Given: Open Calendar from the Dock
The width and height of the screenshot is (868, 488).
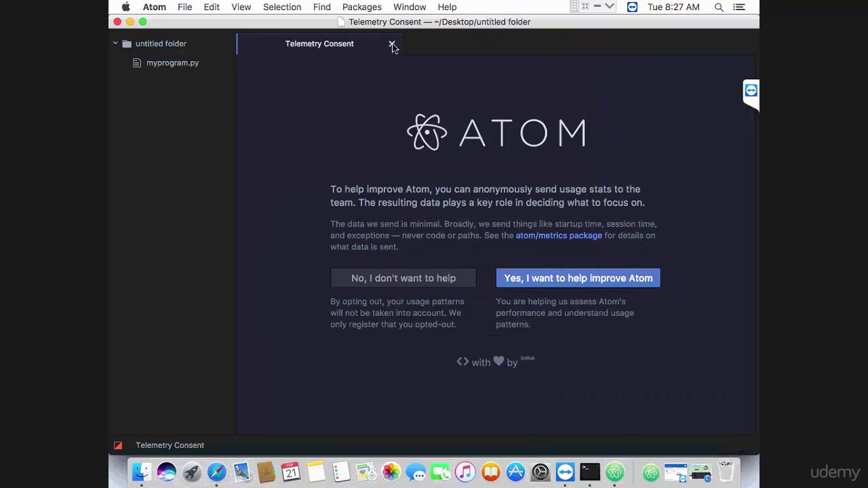Looking at the screenshot, I should tap(291, 472).
